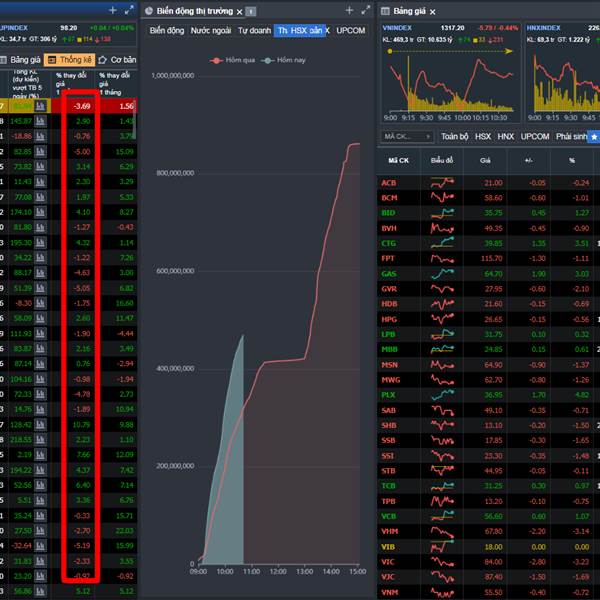Select the MWG ticker row
The height and width of the screenshot is (600, 600).
coord(488,380)
